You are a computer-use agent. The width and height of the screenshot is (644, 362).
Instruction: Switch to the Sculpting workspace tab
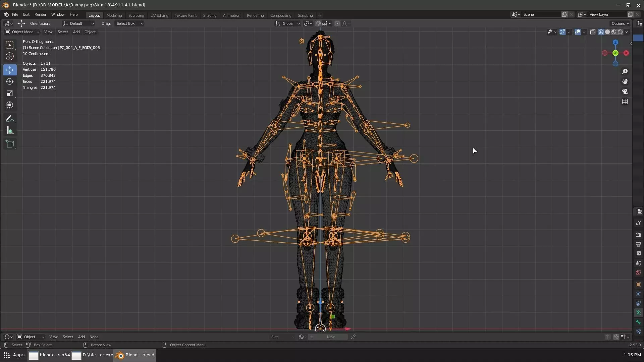[x=136, y=15]
